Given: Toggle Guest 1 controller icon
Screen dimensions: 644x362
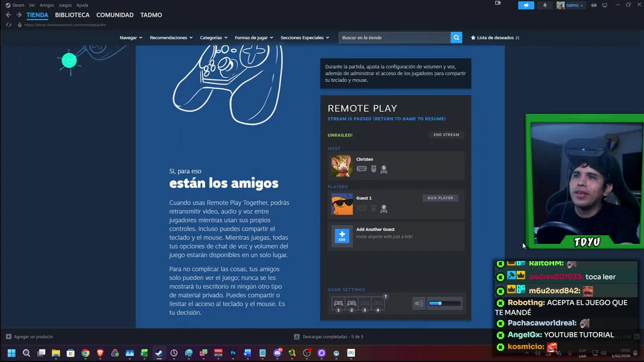Looking at the screenshot, I should pyautogui.click(x=383, y=209).
